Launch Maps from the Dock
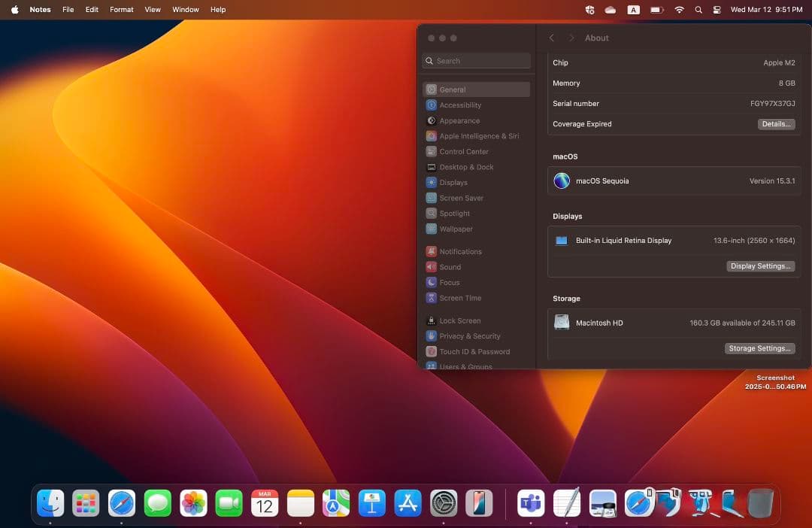 336,503
